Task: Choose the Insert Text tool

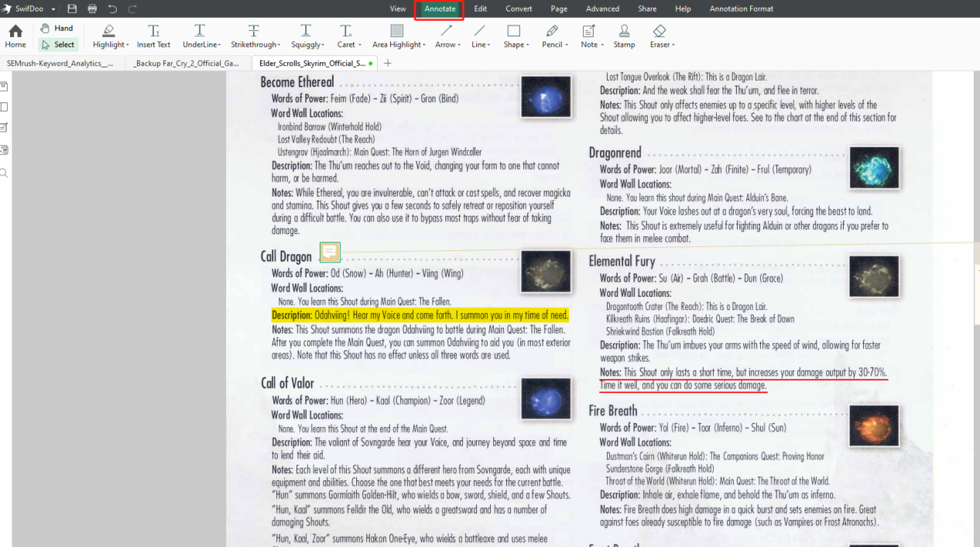Action: point(153,36)
